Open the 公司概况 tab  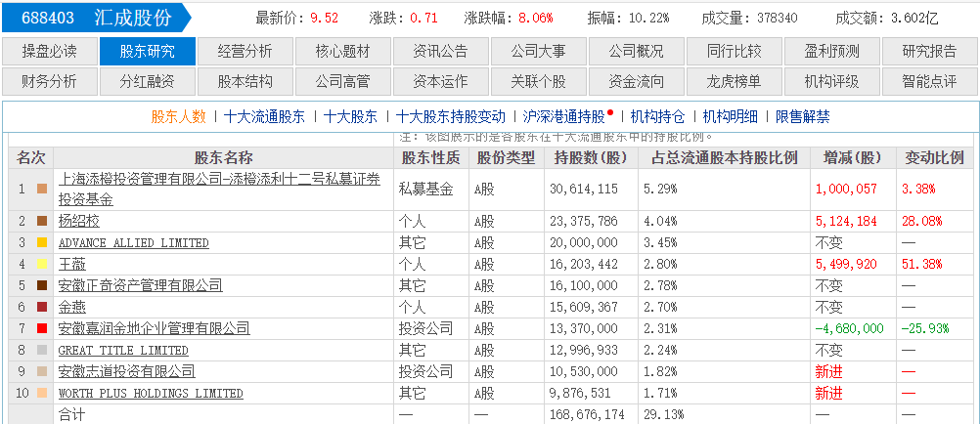point(637,51)
